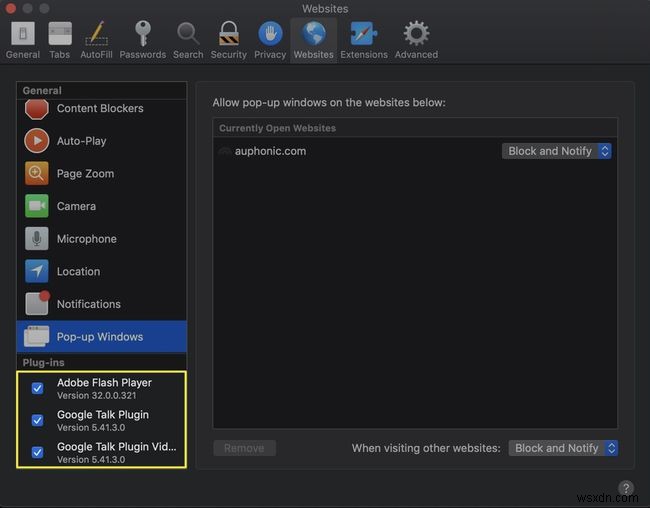Image resolution: width=650 pixels, height=508 pixels.
Task: Open the Tabs preferences icon
Action: pyautogui.click(x=60, y=33)
